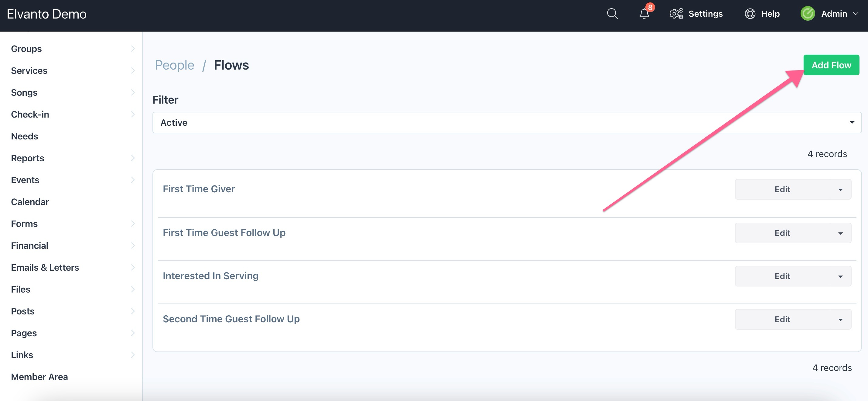Open the Links sidebar menu
This screenshot has width=868, height=401.
tap(22, 355)
